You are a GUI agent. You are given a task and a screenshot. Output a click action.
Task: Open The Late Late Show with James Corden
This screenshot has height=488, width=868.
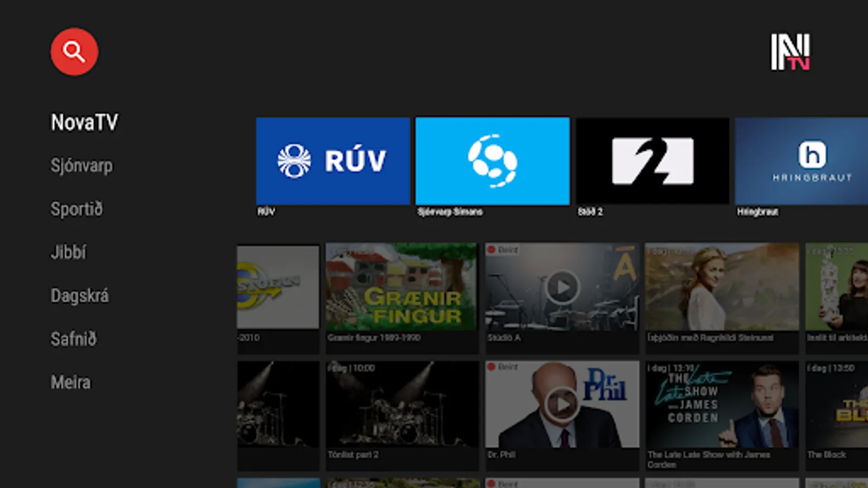pyautogui.click(x=722, y=415)
